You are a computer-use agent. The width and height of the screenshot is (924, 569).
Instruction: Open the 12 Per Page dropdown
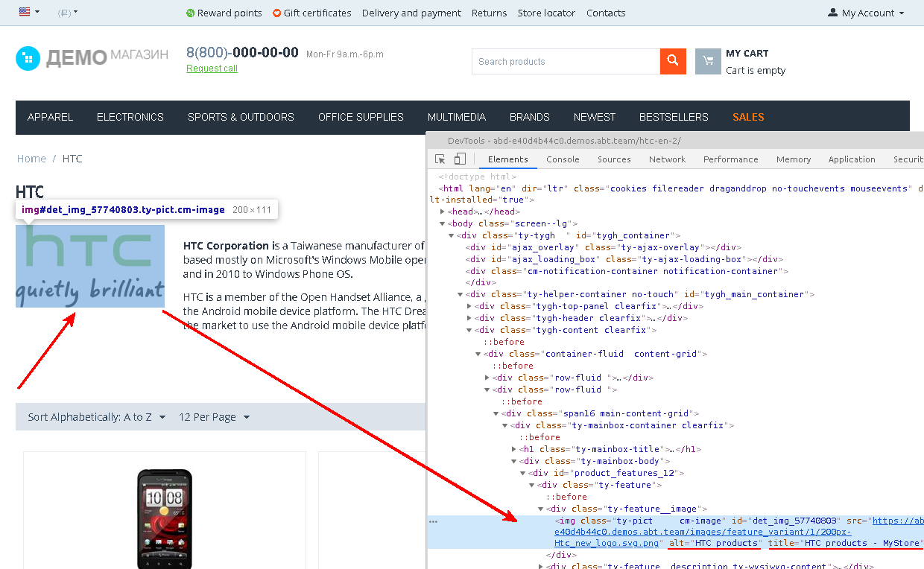click(214, 417)
